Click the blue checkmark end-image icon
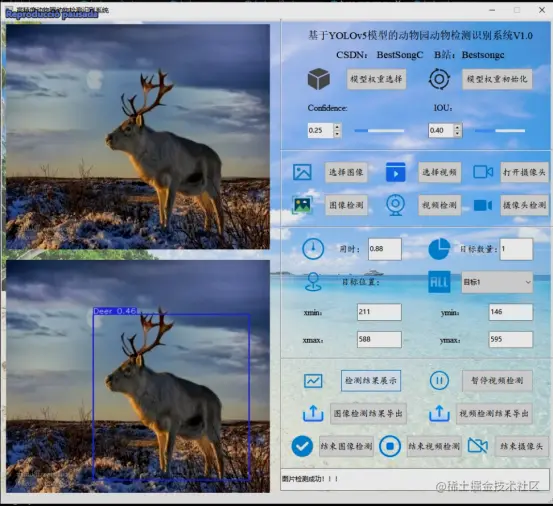 [302, 446]
